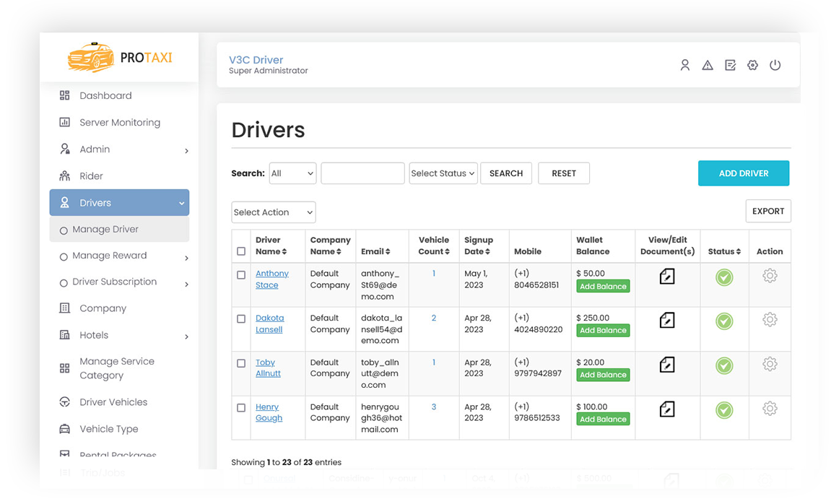Open action gear for Henry Gough
The height and width of the screenshot is (504, 831).
point(770,409)
